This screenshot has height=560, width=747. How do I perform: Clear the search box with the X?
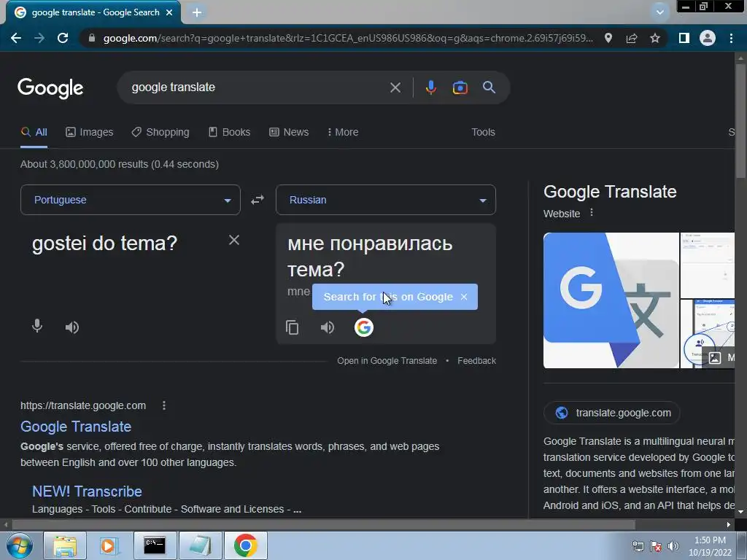tap(395, 87)
